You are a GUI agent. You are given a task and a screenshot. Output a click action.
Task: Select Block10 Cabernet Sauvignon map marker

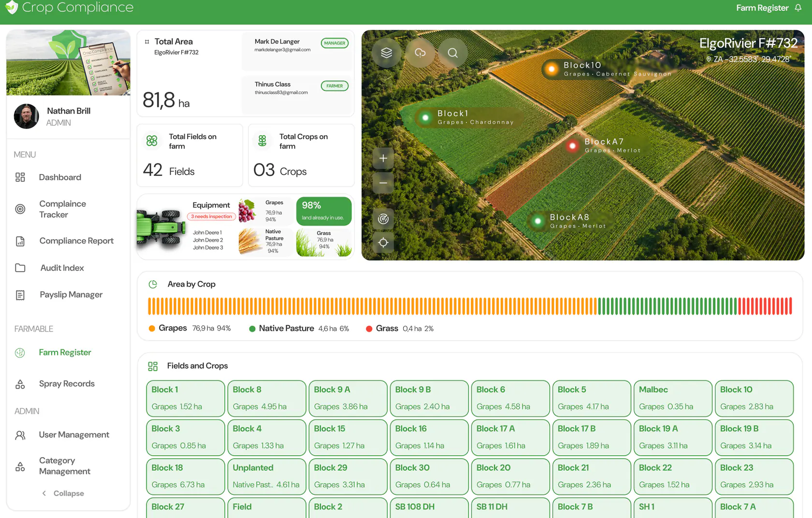point(551,69)
